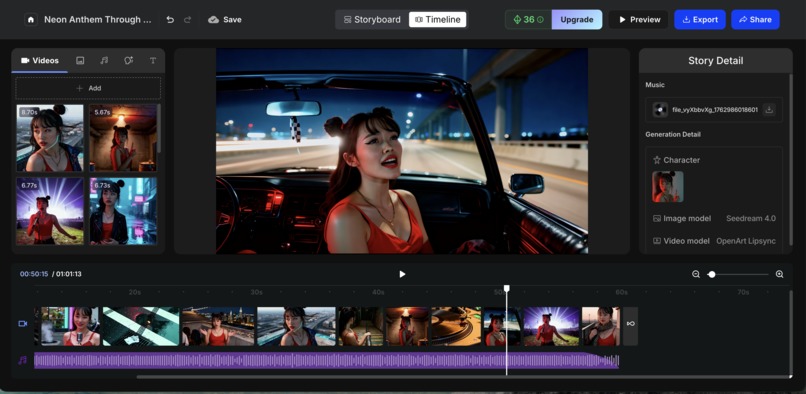Select the 6.73s video thumbnail
Viewport: 806px width, 394px height.
(x=123, y=211)
